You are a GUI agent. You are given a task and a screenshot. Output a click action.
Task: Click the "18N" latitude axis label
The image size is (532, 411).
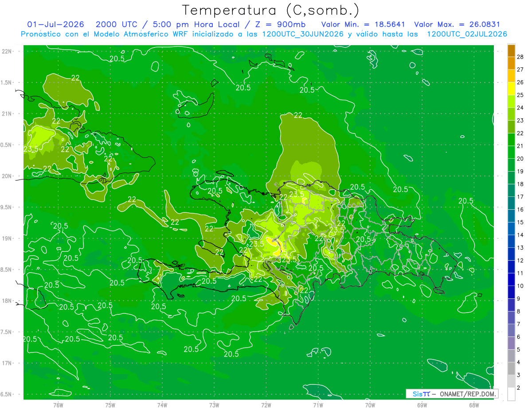7,301
